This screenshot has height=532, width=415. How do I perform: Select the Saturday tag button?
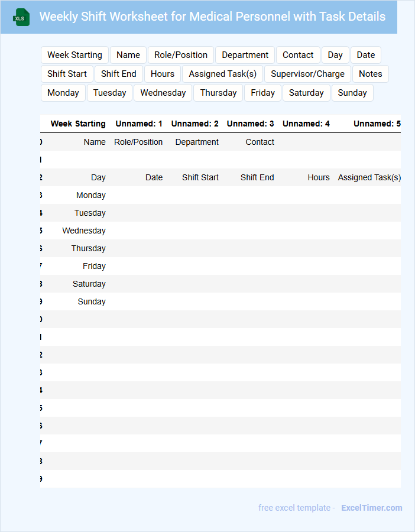(x=306, y=93)
